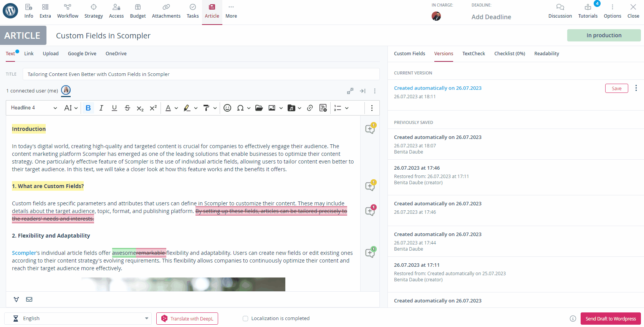Toggle italic formatting
The image size is (644, 327).
(x=101, y=108)
